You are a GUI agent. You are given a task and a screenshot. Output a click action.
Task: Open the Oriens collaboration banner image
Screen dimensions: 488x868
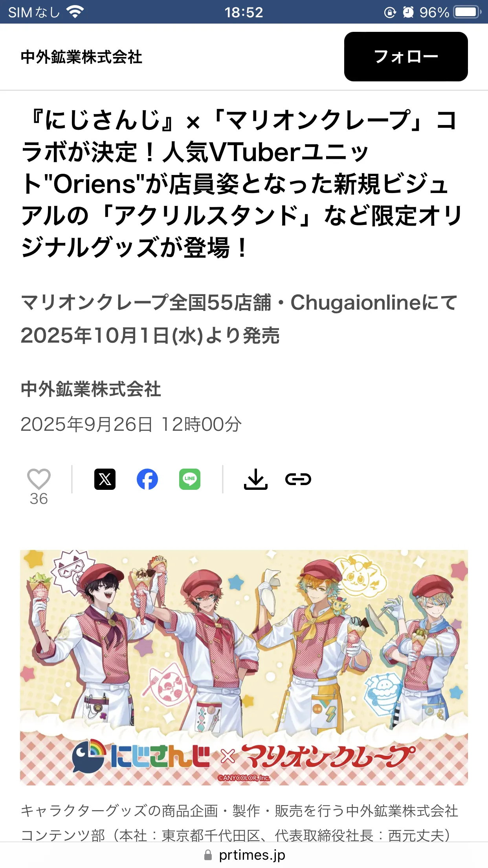point(244,668)
